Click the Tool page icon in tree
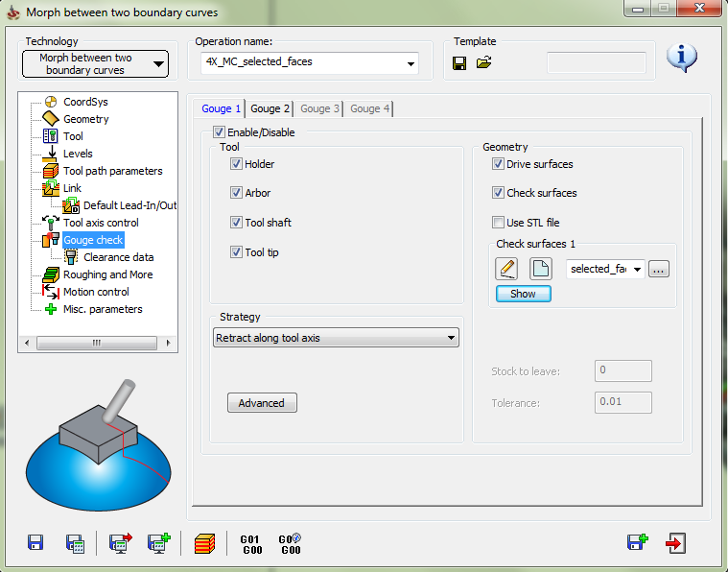This screenshot has height=572, width=728. [51, 136]
